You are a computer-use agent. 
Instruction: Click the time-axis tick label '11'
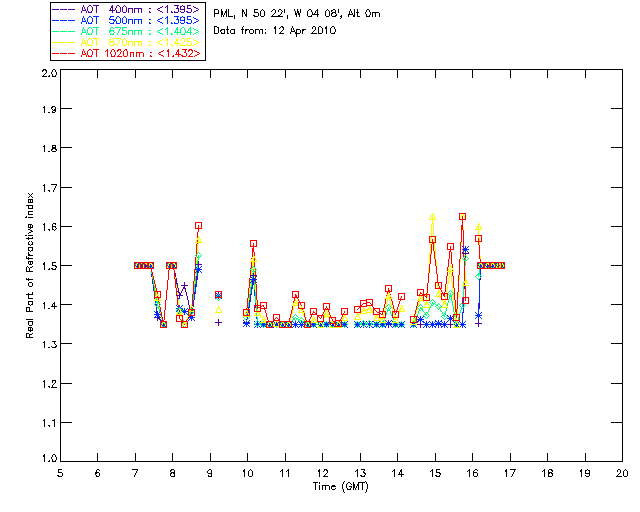285,473
